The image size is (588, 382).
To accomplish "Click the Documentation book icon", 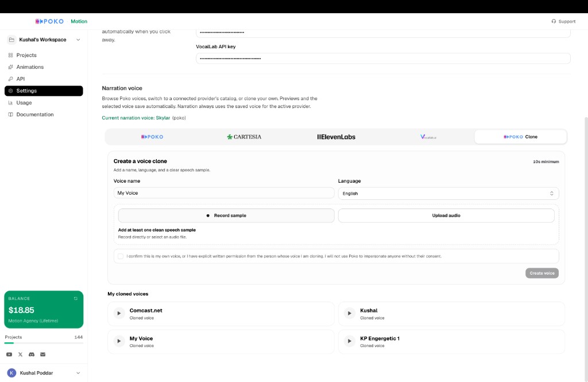I will [10, 114].
